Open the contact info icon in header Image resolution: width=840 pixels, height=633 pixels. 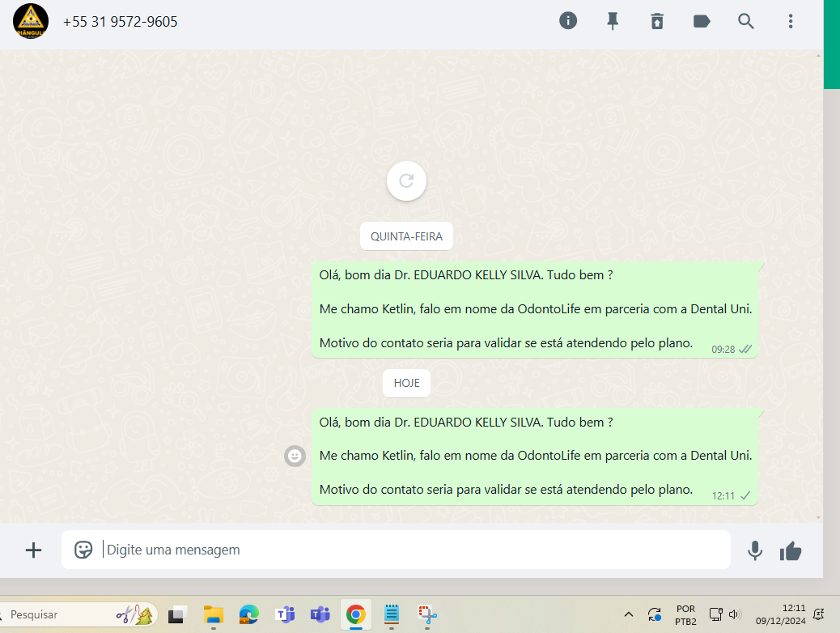(568, 21)
